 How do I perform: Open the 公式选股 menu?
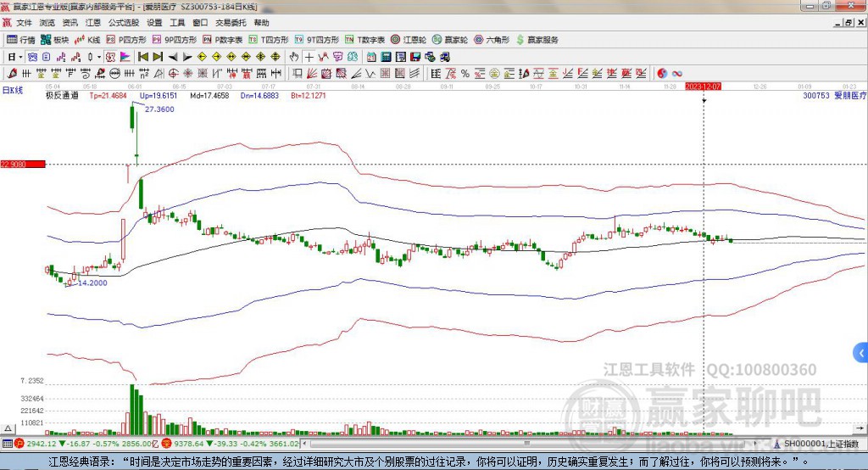124,23
